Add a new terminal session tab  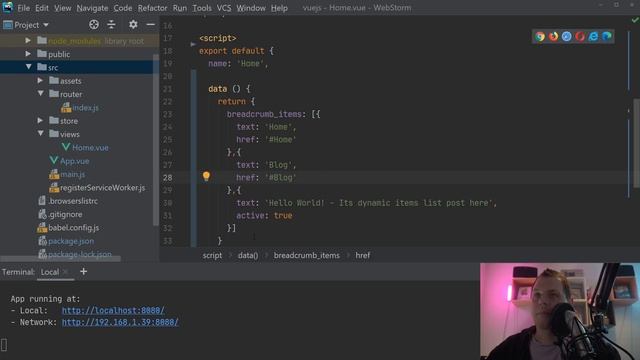(x=83, y=271)
